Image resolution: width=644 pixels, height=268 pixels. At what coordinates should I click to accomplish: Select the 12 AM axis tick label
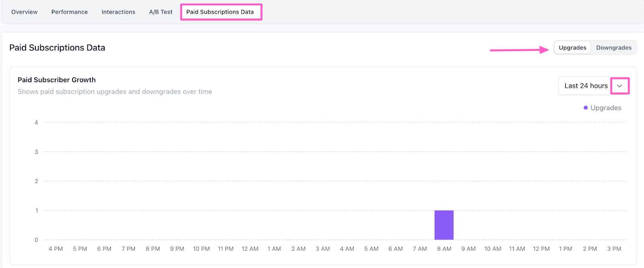point(250,249)
